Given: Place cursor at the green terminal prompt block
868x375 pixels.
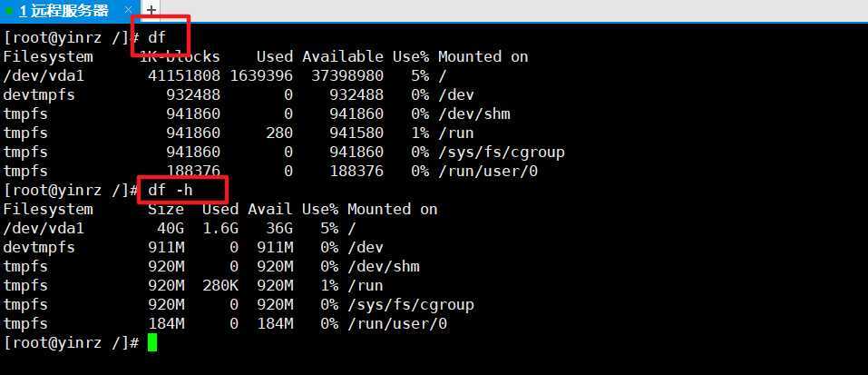Looking at the screenshot, I should tap(152, 342).
